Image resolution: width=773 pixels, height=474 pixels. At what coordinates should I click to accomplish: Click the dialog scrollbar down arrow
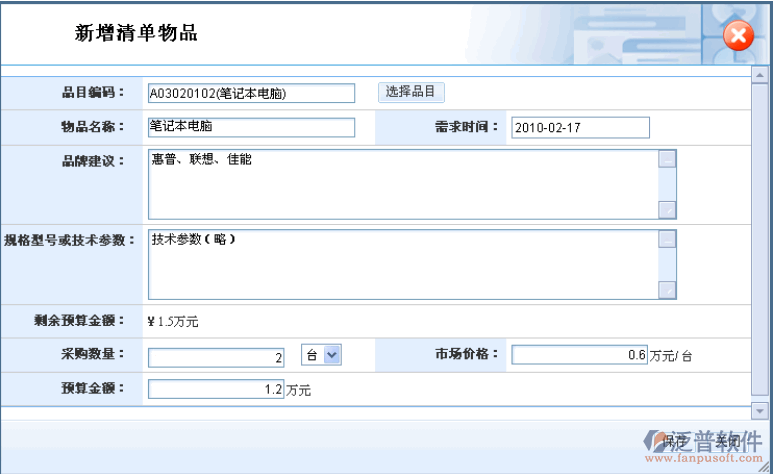(x=759, y=410)
